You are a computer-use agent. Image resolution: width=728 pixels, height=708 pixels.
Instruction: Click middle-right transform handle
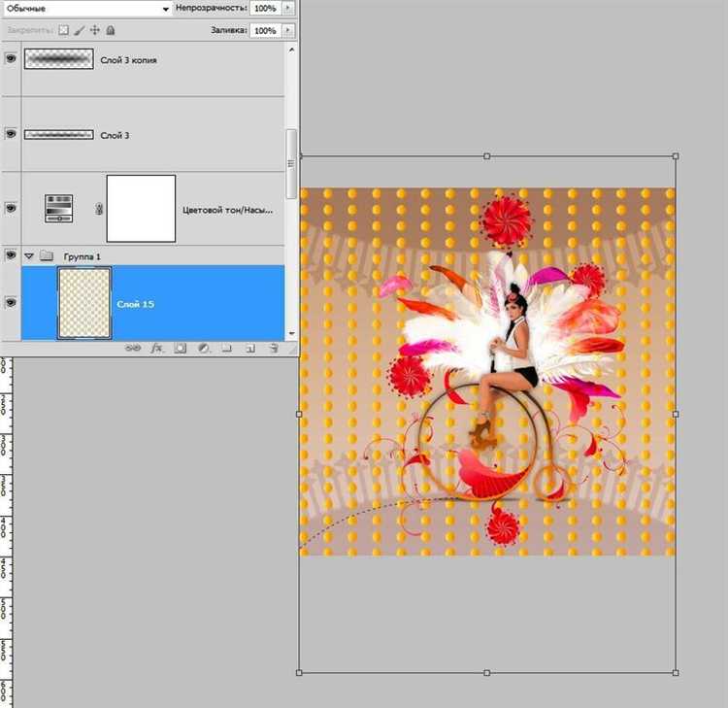click(x=676, y=414)
